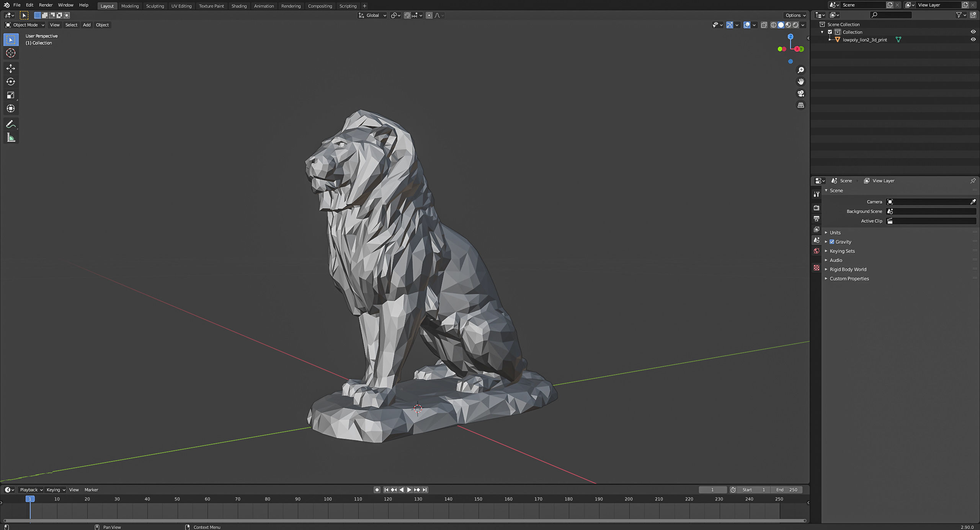Switch to the Sculpting workspace tab
Screen dimensions: 980x530
[x=155, y=6]
